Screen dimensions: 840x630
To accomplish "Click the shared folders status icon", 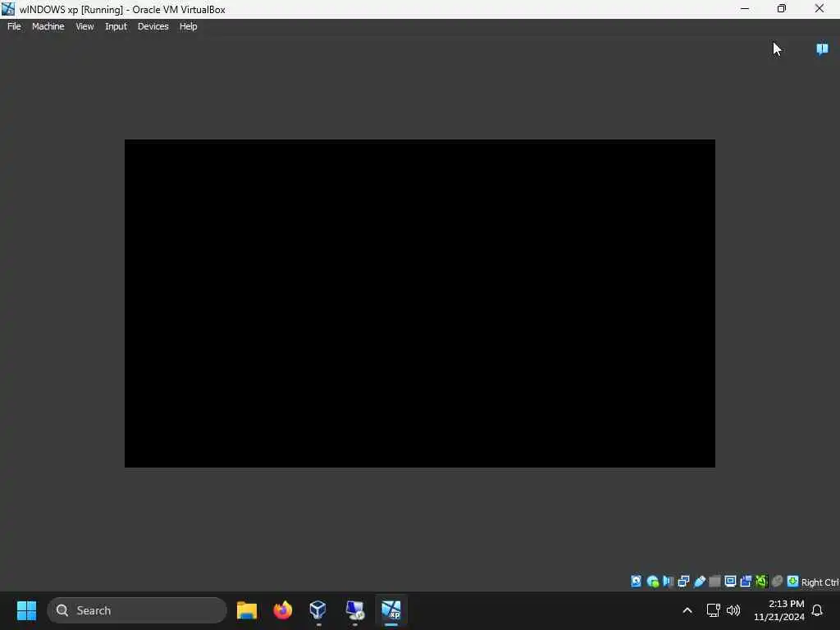I will click(x=714, y=582).
